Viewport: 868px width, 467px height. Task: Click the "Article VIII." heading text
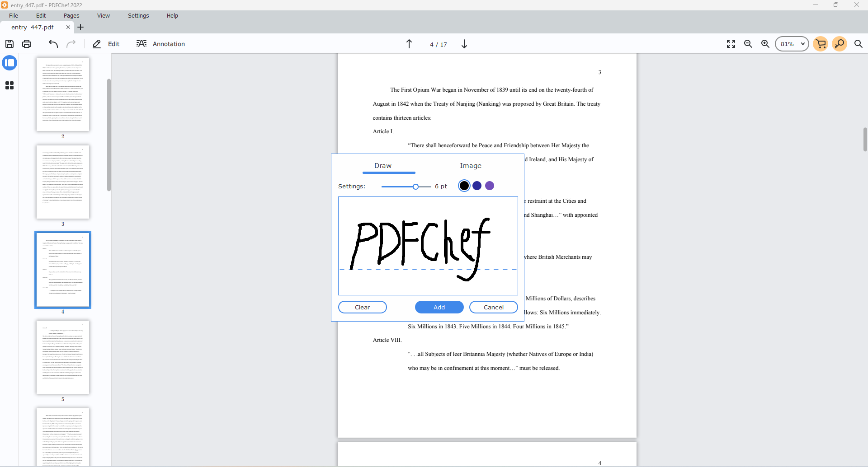coord(387,340)
